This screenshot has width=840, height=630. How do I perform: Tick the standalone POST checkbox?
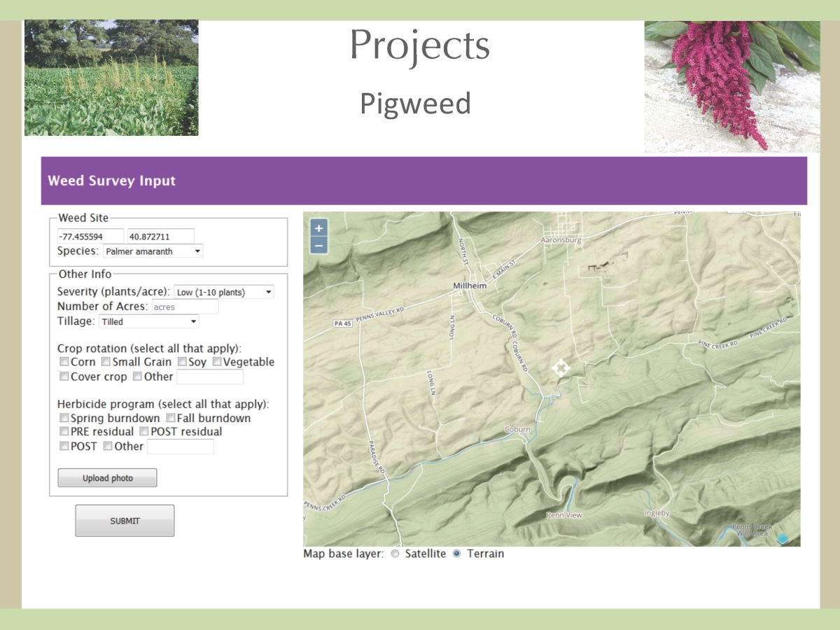point(64,446)
